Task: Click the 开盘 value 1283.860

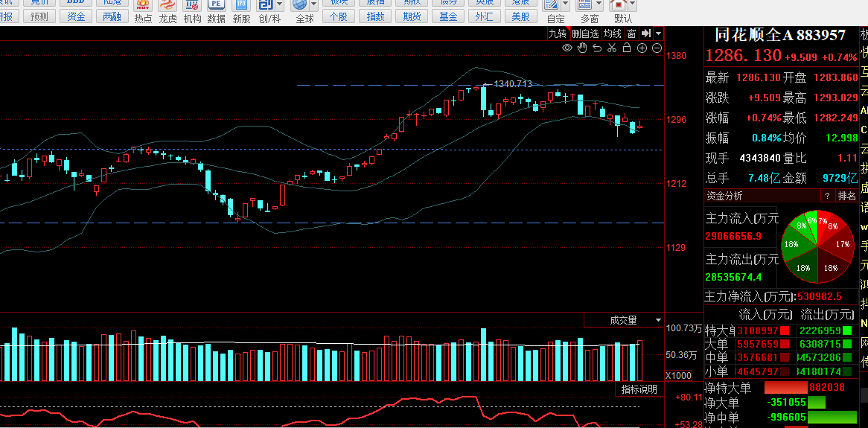Action: point(836,77)
